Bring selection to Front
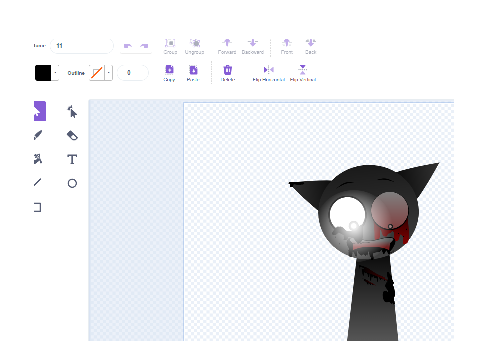The height and width of the screenshot is (360, 480). [x=287, y=47]
